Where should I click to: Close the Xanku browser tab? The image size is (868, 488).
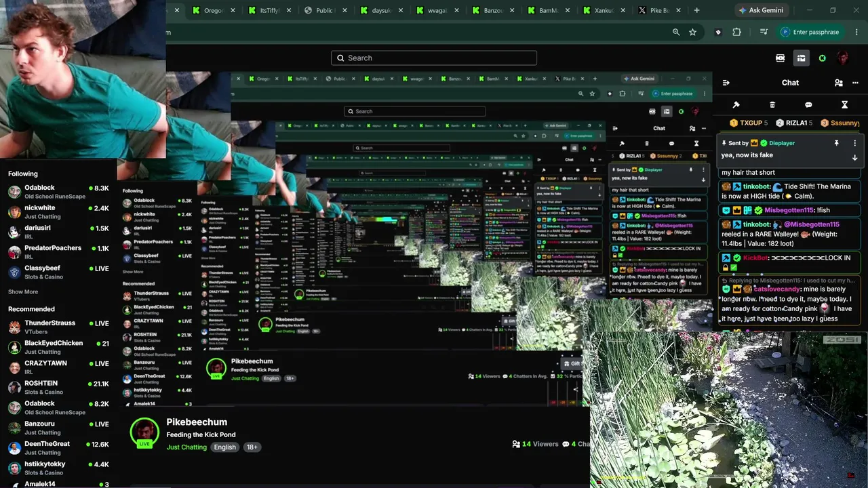(x=623, y=10)
